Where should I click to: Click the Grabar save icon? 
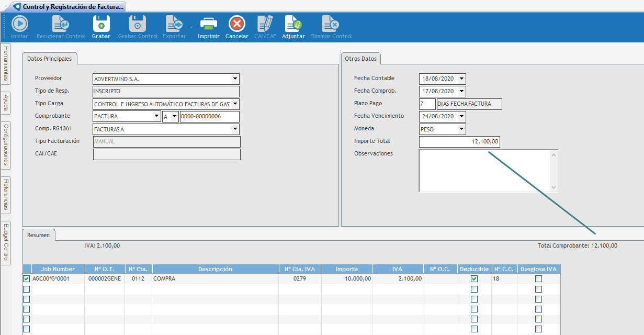[101, 24]
